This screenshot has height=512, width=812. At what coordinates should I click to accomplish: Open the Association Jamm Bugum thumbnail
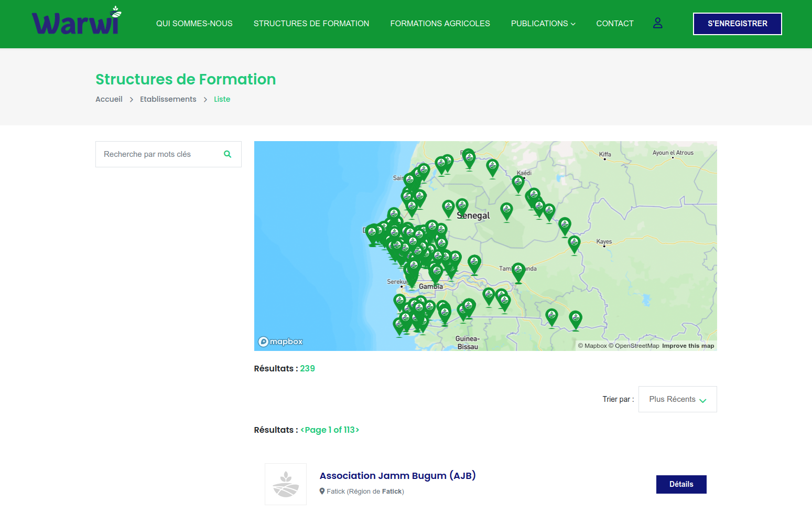286,484
